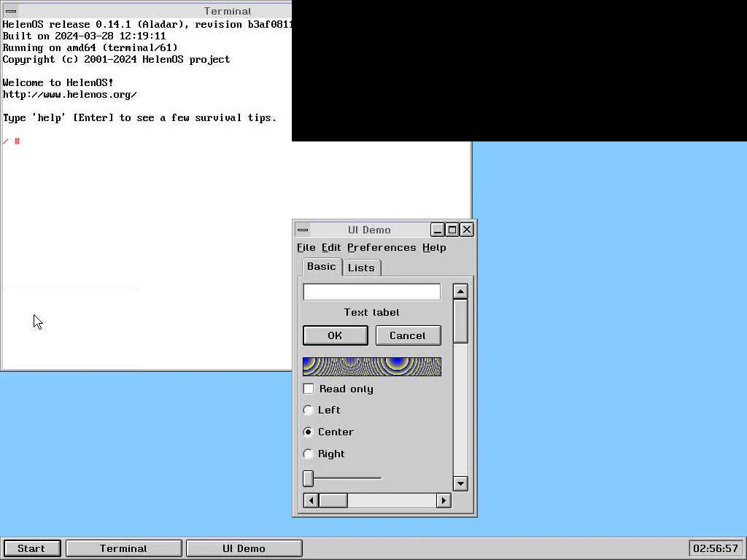Click the slider thumb in UI Demo
The width and height of the screenshot is (747, 560).
pos(309,478)
